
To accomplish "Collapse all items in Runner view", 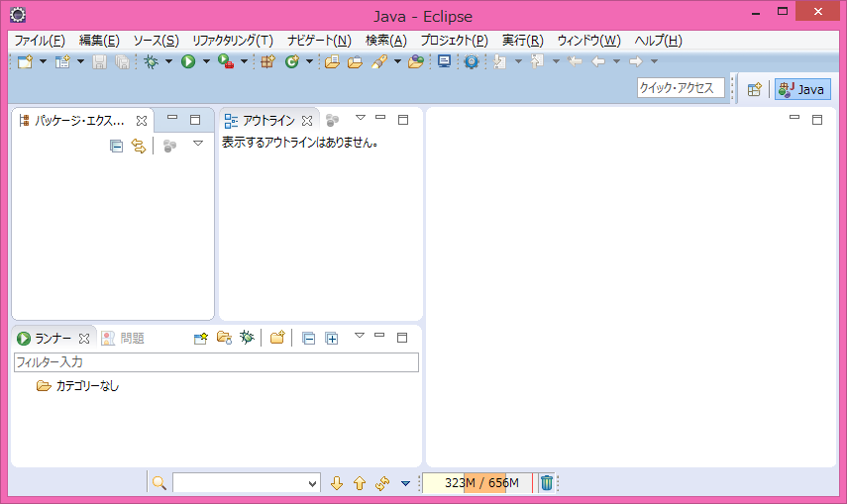I will pyautogui.click(x=308, y=339).
